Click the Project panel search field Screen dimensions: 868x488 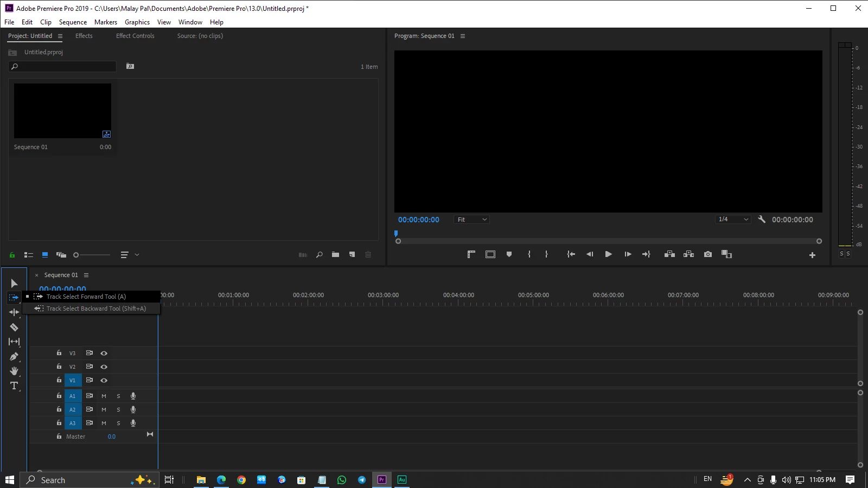coord(62,67)
